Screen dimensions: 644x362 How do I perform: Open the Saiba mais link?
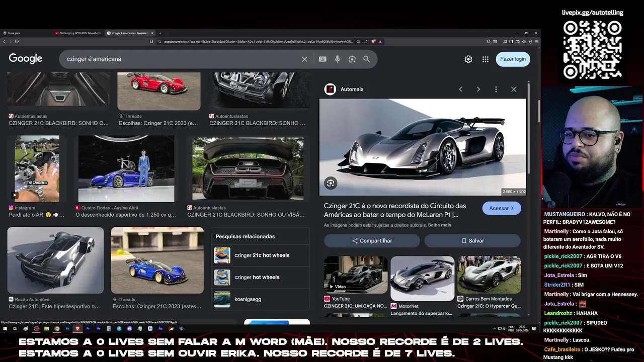439,225
